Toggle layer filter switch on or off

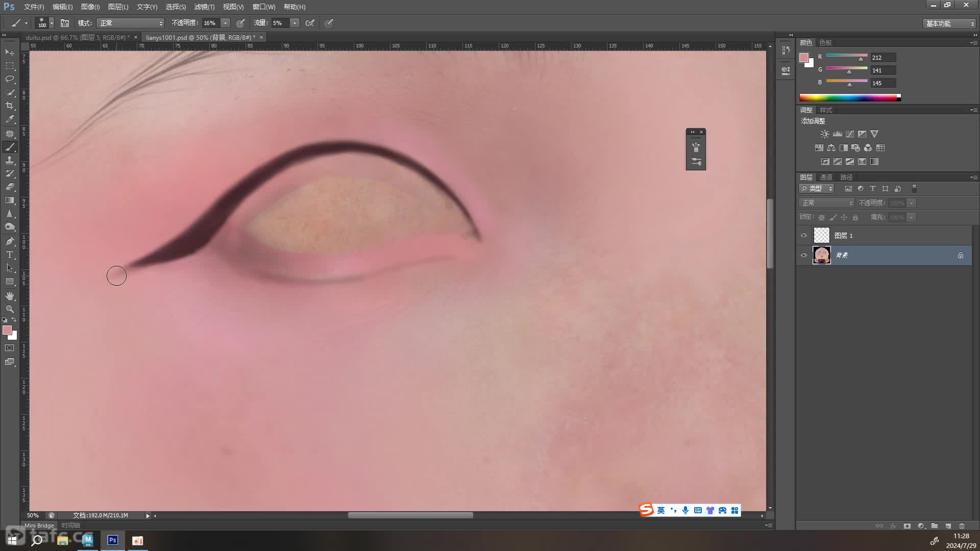(x=914, y=188)
